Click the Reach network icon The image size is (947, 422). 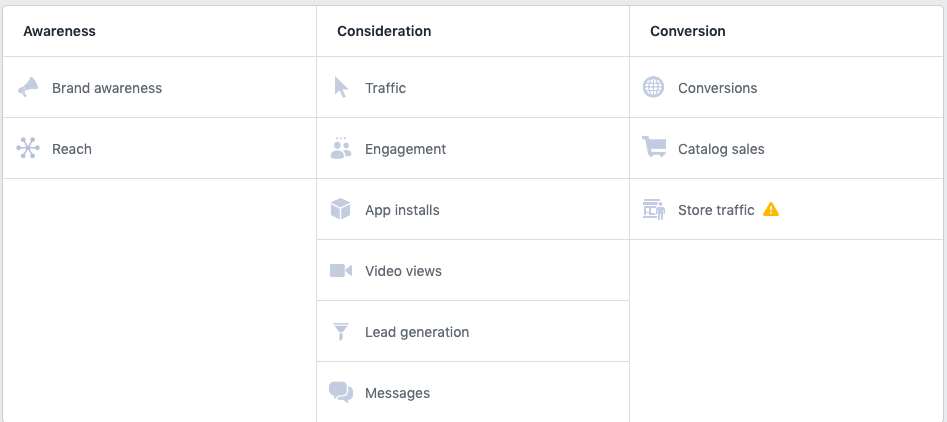[28, 148]
